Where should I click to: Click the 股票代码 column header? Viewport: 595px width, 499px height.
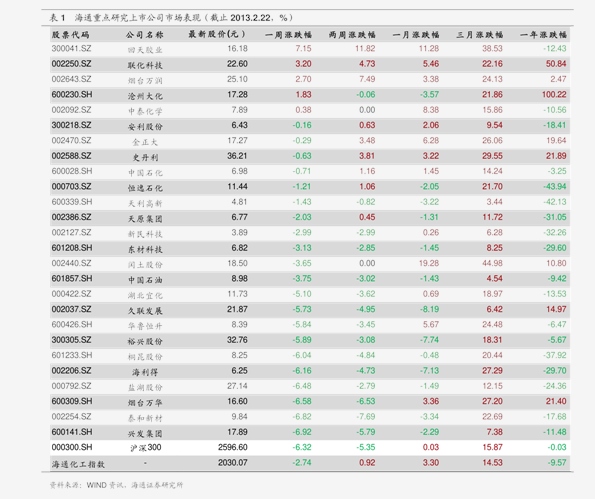(71, 35)
